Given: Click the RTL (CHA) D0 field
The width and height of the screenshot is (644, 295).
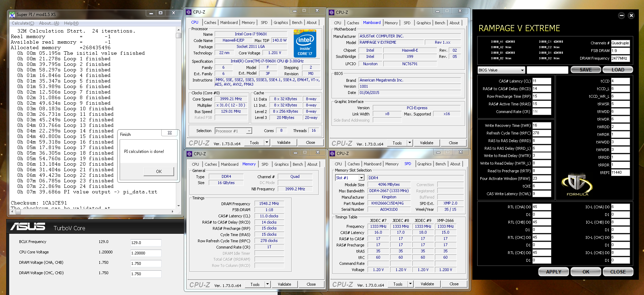Looking at the screenshot, I should [542, 207].
